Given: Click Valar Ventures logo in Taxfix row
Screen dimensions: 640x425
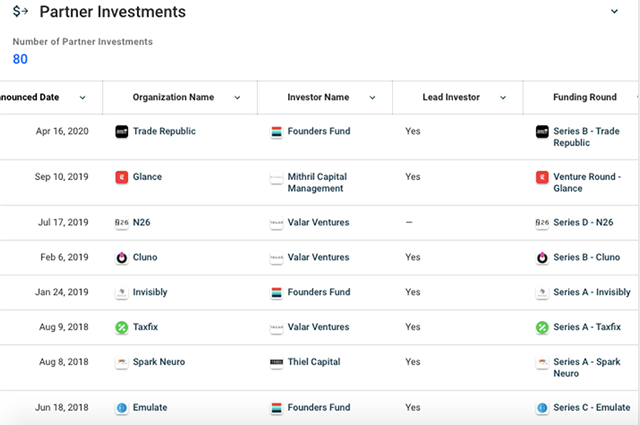Looking at the screenshot, I should pyautogui.click(x=276, y=327).
